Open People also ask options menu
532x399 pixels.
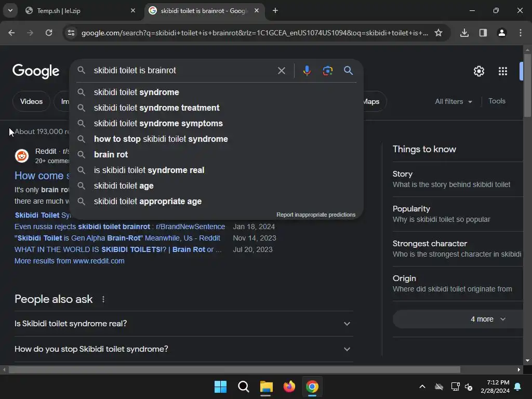coord(103,299)
